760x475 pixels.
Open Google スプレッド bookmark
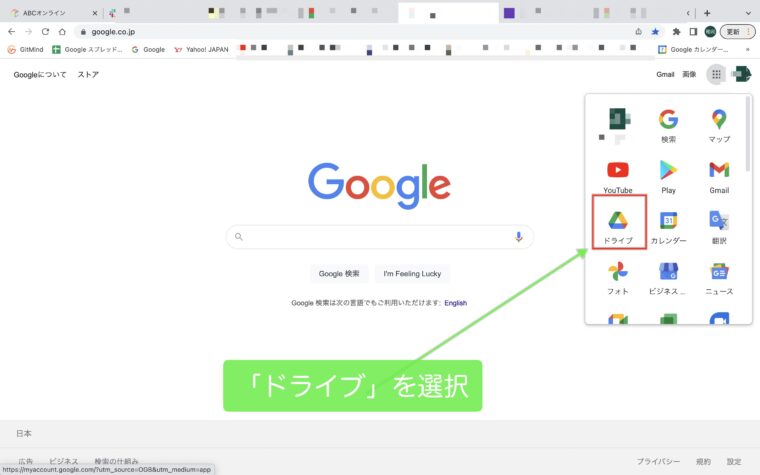pyautogui.click(x=87, y=49)
